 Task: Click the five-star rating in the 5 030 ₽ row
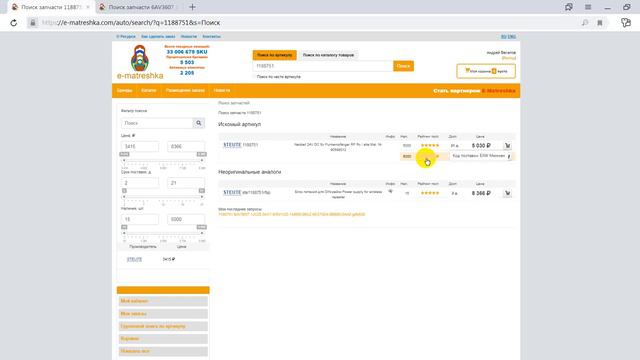[430, 145]
